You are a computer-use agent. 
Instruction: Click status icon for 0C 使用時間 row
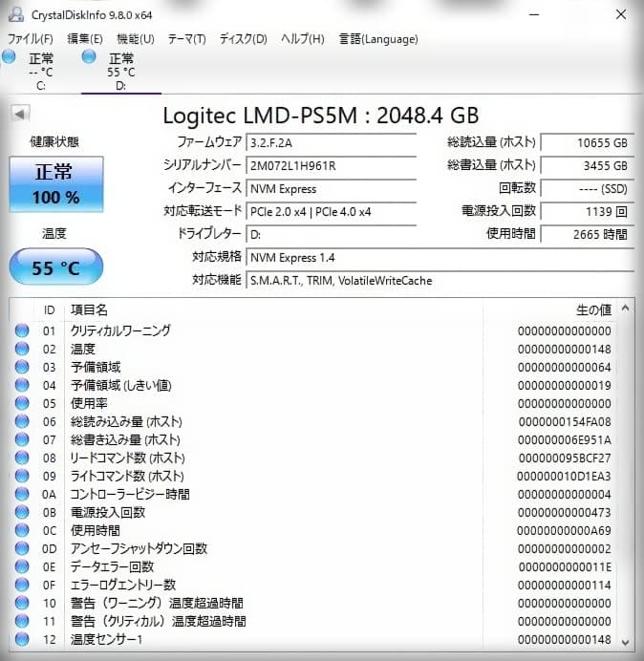[x=22, y=530]
